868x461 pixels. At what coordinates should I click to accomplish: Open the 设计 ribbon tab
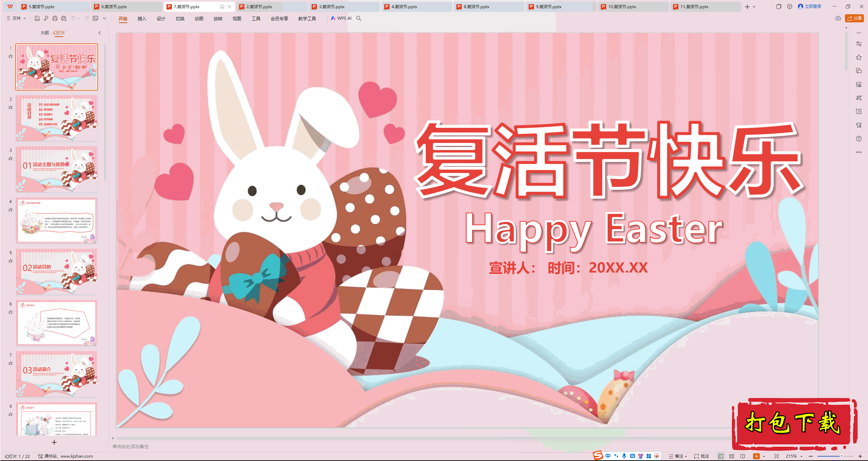(161, 19)
